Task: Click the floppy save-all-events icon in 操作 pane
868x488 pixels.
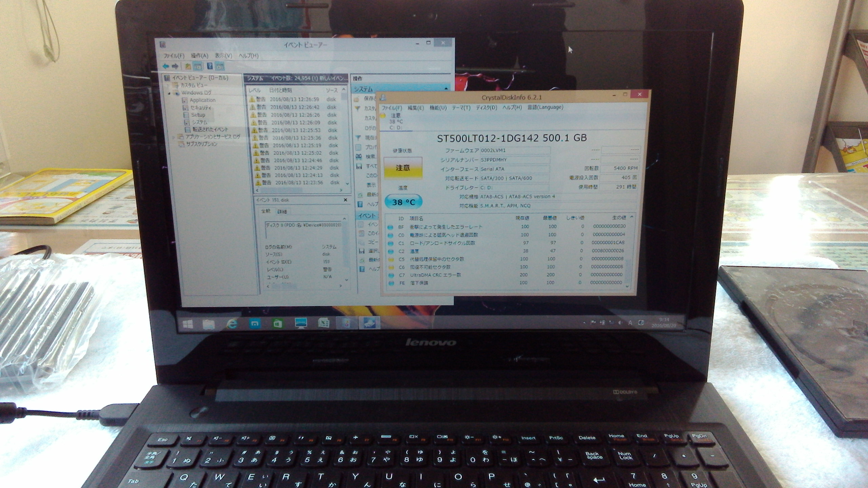Action: (359, 166)
